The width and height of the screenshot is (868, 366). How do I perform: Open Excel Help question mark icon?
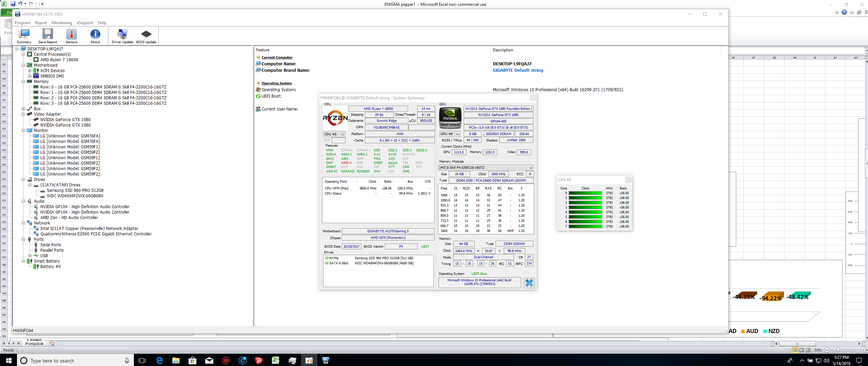click(x=844, y=12)
